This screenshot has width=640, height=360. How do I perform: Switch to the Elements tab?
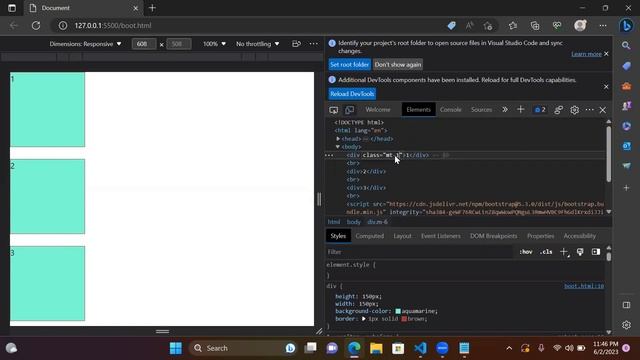pos(418,109)
